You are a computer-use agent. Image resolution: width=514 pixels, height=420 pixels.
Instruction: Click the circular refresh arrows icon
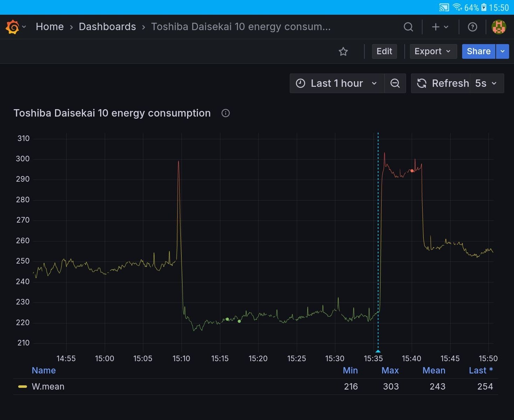click(x=422, y=83)
